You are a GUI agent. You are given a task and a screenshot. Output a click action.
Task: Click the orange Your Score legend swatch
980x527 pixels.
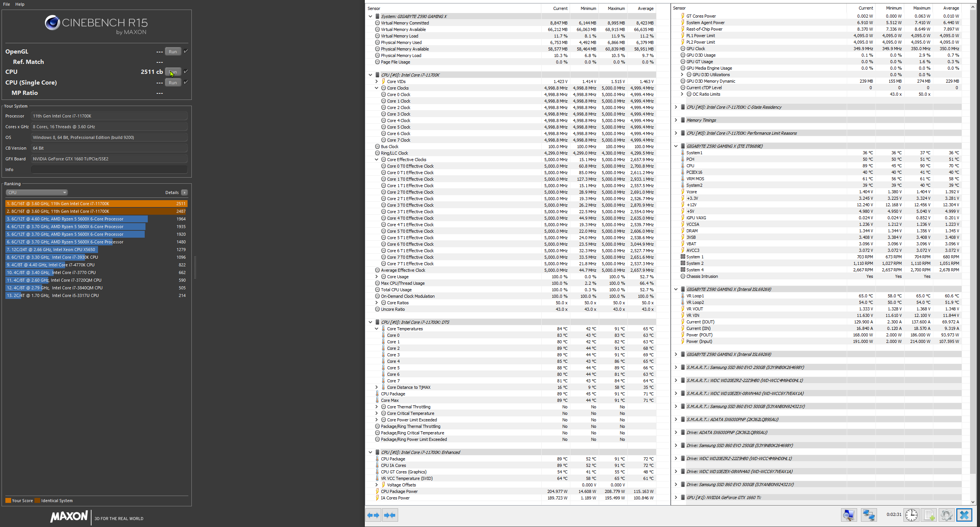point(8,501)
